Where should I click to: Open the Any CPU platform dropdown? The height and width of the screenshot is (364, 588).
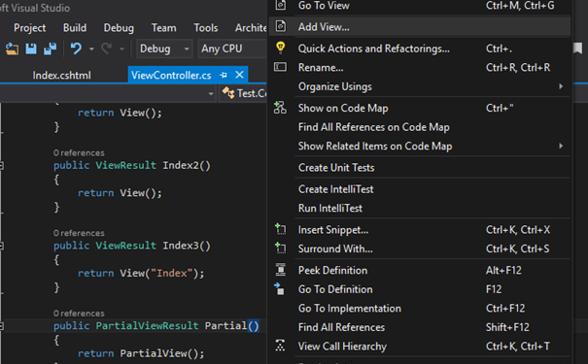[232, 49]
